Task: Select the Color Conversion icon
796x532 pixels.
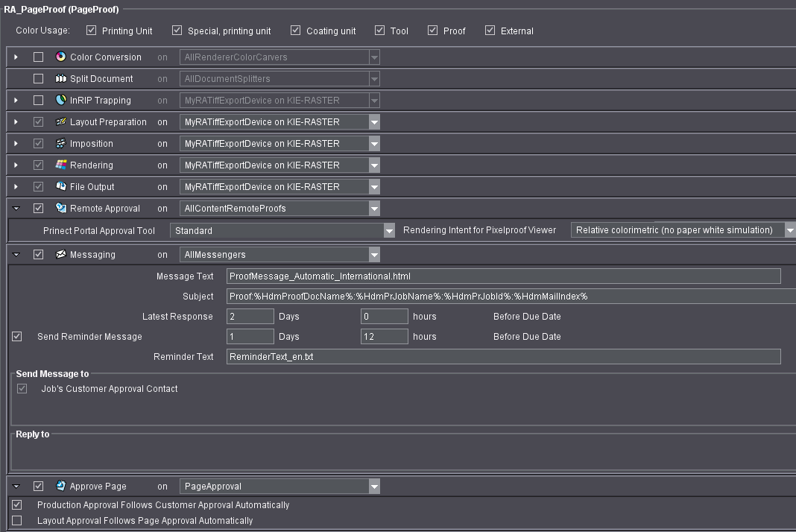Action: tap(59, 57)
